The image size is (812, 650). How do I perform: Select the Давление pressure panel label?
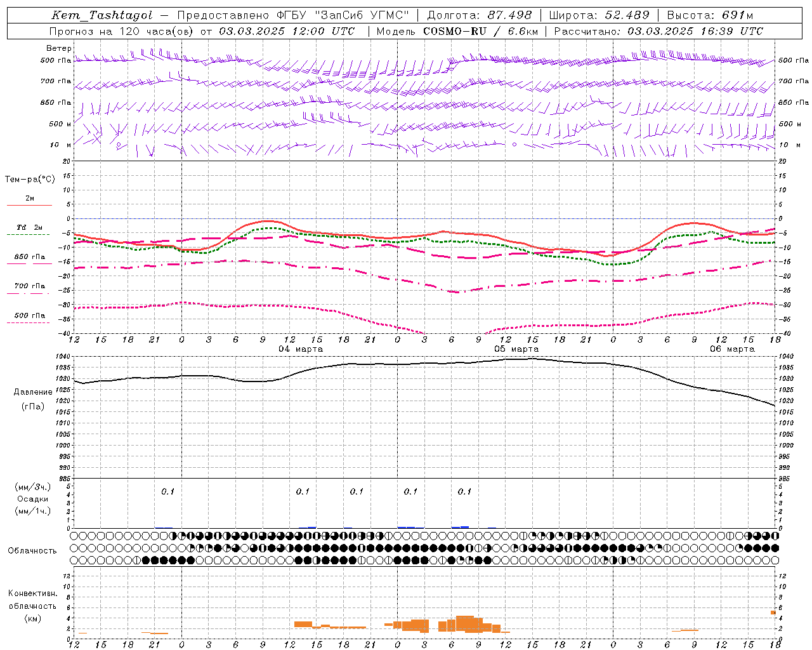coord(33,392)
